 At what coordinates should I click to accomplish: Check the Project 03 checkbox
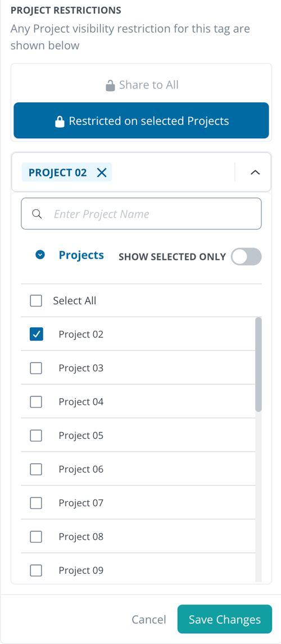coord(36,368)
